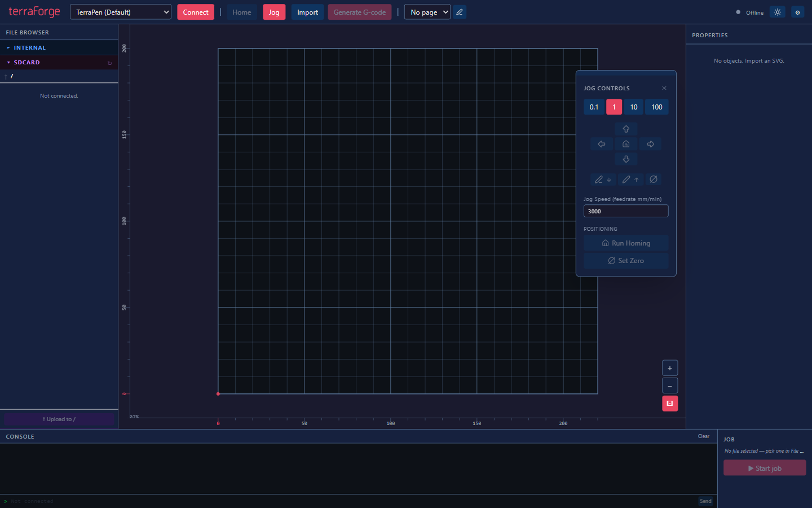Set jog step to 0.1
Image resolution: width=812 pixels, height=508 pixels.
coord(594,107)
